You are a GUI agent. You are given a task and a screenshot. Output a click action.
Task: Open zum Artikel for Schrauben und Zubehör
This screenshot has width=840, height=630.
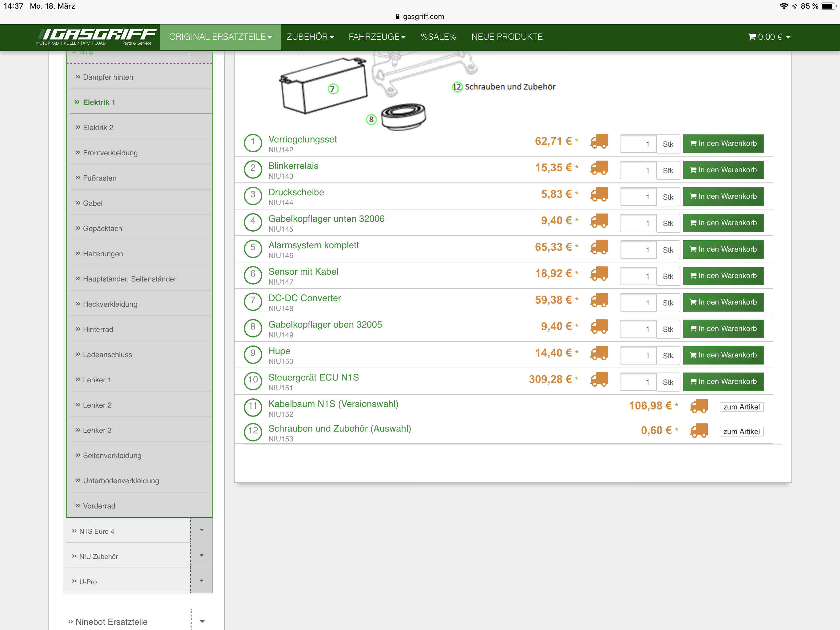click(x=741, y=432)
